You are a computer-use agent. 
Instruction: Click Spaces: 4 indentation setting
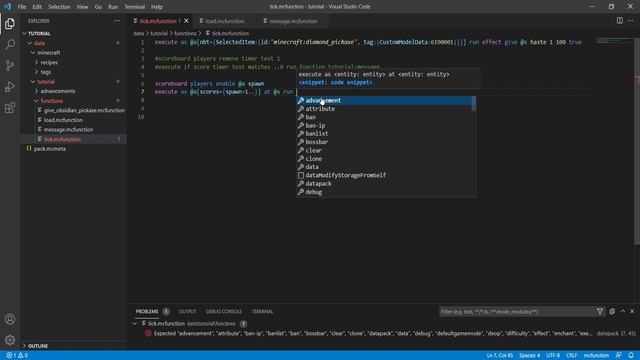[529, 356]
